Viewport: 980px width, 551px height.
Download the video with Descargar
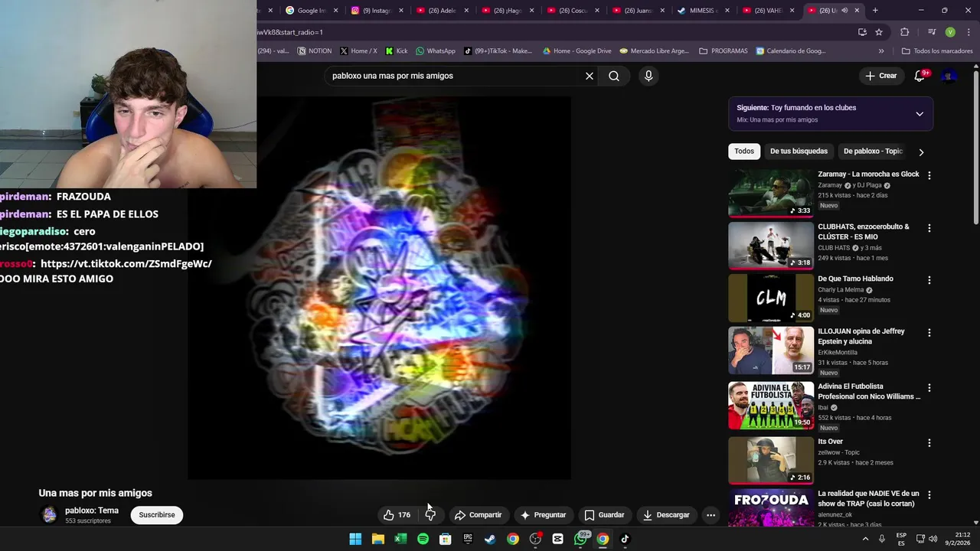[666, 515]
